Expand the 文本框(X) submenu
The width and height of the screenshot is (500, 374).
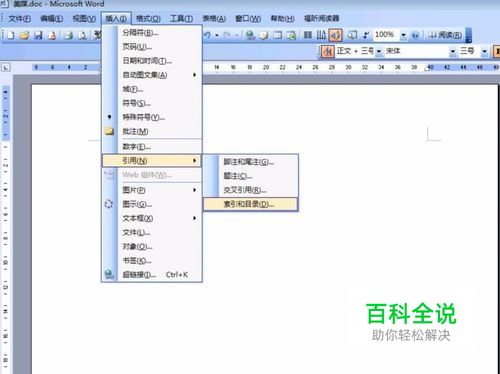pos(152,218)
